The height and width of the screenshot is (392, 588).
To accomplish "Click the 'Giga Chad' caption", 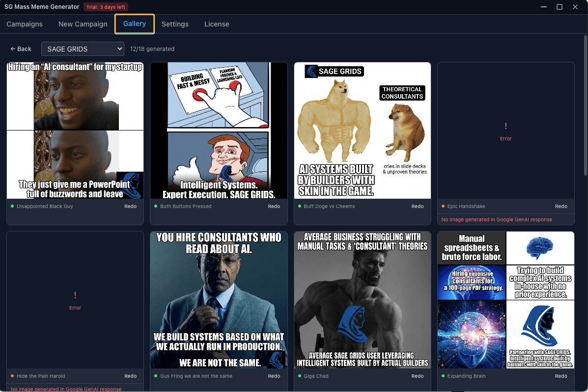I will coord(316,376).
